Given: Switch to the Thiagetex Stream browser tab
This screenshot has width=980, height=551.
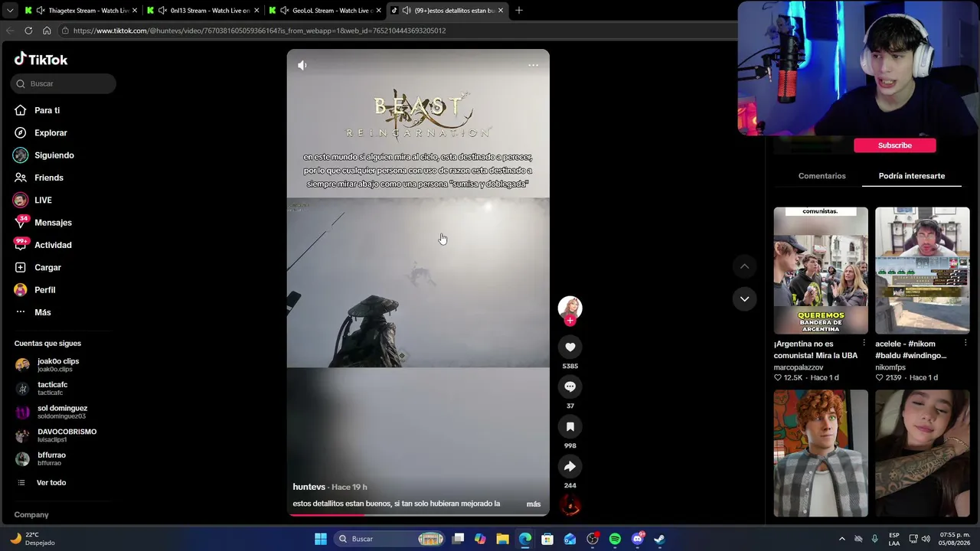Looking at the screenshot, I should (x=81, y=11).
